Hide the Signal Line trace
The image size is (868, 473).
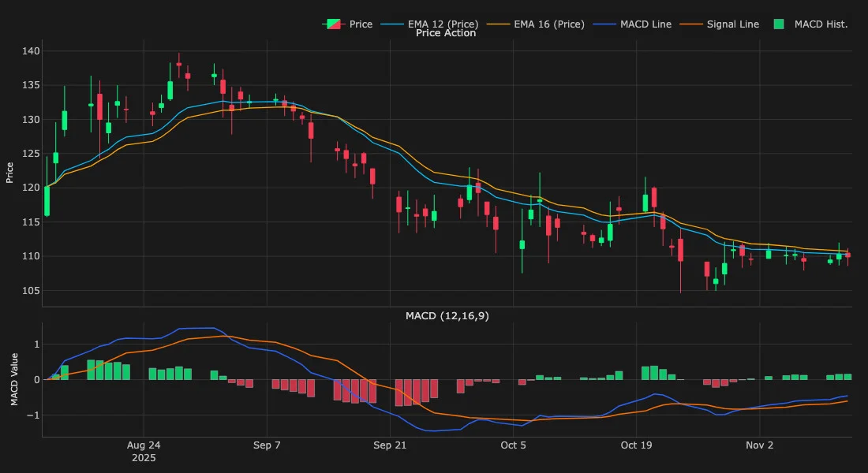719,24
